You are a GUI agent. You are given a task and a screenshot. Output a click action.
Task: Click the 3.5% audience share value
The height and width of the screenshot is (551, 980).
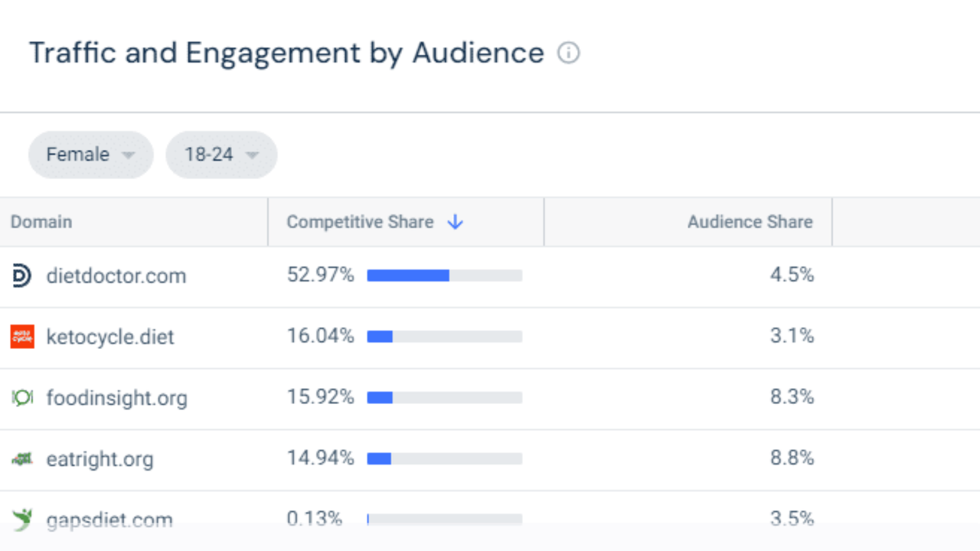coord(792,519)
